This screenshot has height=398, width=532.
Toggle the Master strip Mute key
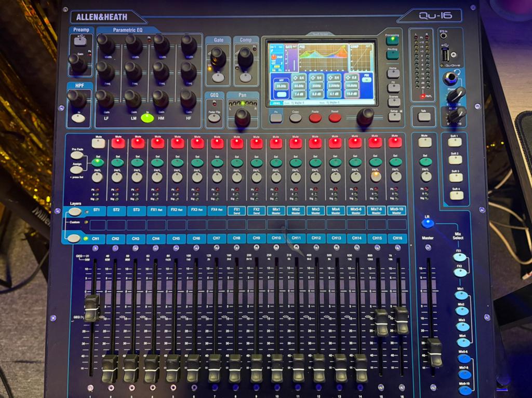click(424, 142)
